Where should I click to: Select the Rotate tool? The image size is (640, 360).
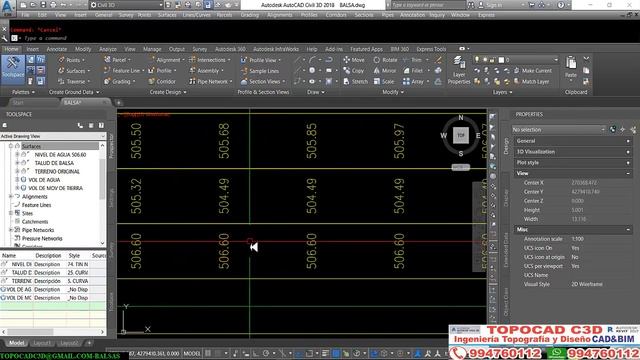tap(385, 60)
